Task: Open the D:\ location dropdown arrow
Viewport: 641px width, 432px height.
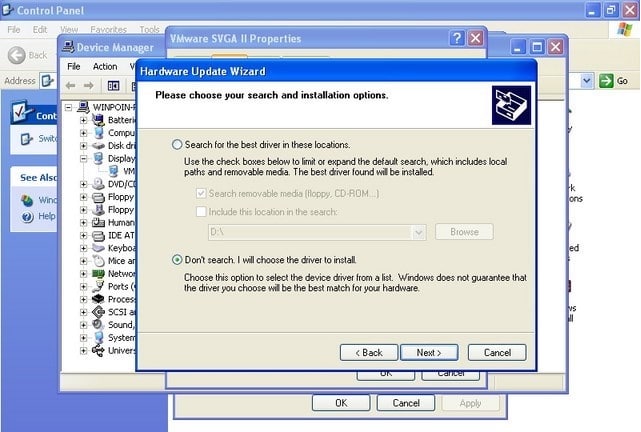Action: pos(419,232)
